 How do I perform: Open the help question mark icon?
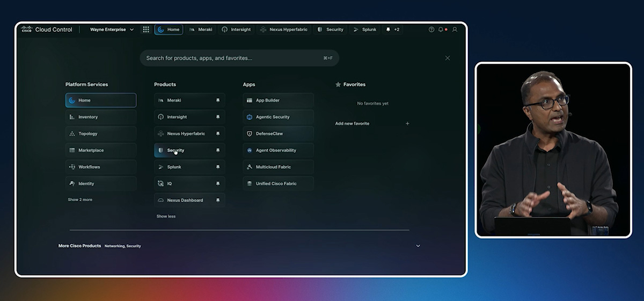click(431, 30)
